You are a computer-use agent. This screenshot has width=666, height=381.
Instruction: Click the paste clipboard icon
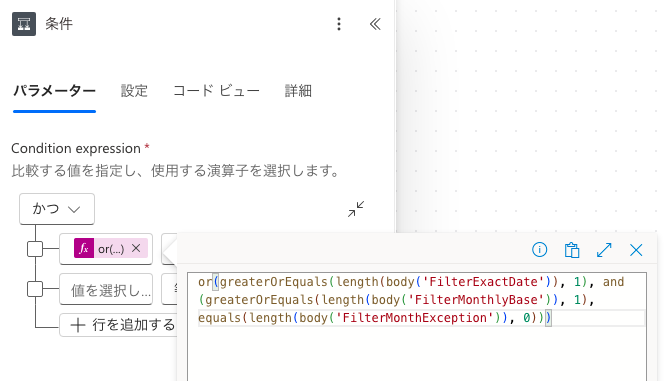pos(572,250)
